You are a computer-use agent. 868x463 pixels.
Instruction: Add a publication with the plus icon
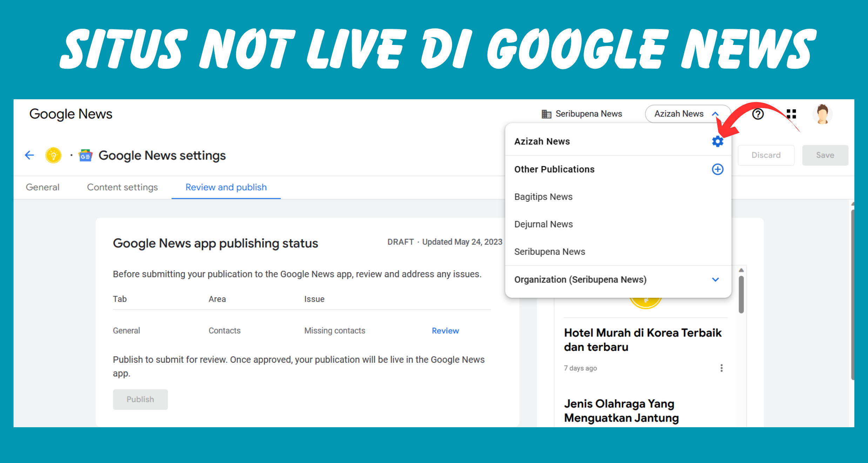718,169
